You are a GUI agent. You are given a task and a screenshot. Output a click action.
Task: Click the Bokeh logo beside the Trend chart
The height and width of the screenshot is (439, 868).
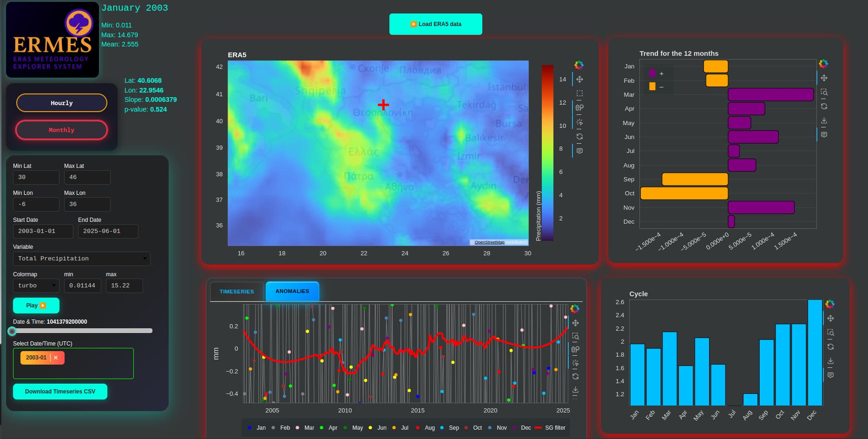coord(823,64)
